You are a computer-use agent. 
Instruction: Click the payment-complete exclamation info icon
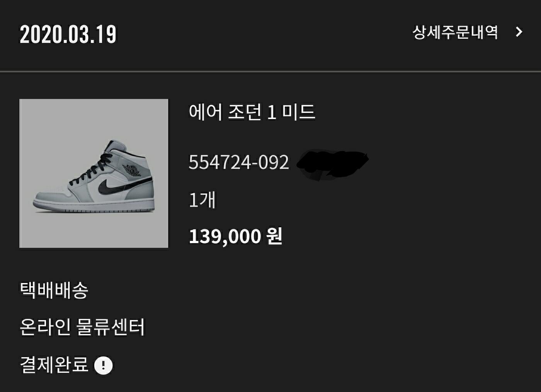coord(103,365)
